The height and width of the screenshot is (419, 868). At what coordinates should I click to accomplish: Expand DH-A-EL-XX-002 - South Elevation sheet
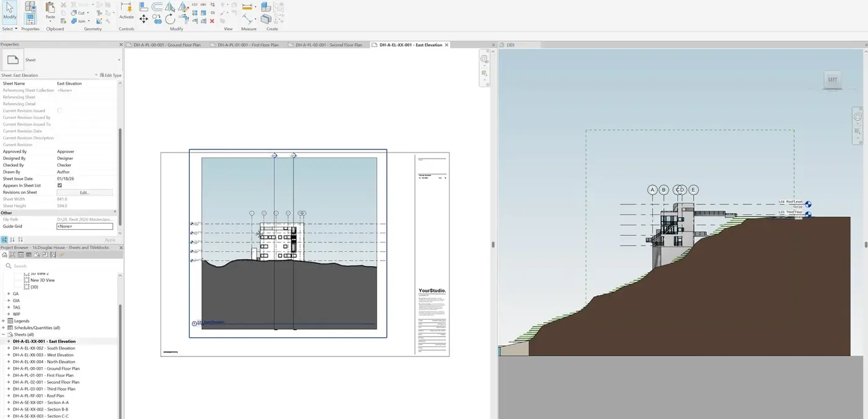9,348
